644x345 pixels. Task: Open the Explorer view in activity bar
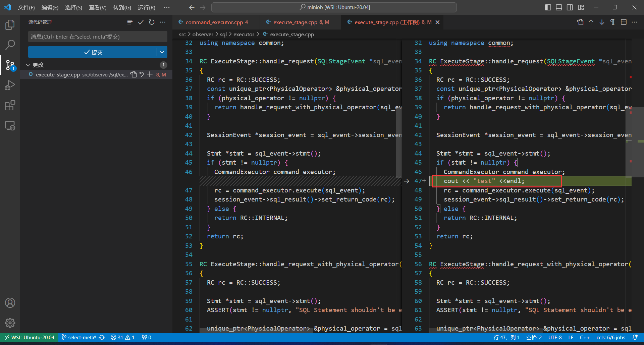10,24
